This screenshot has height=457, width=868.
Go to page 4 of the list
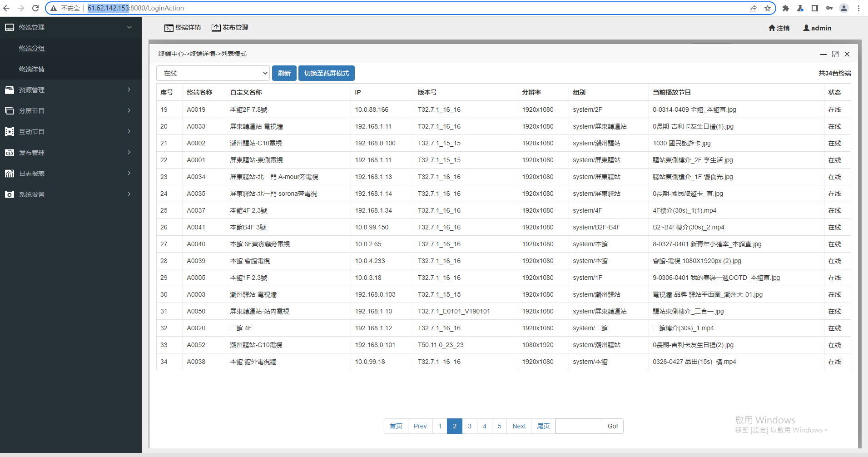point(485,426)
